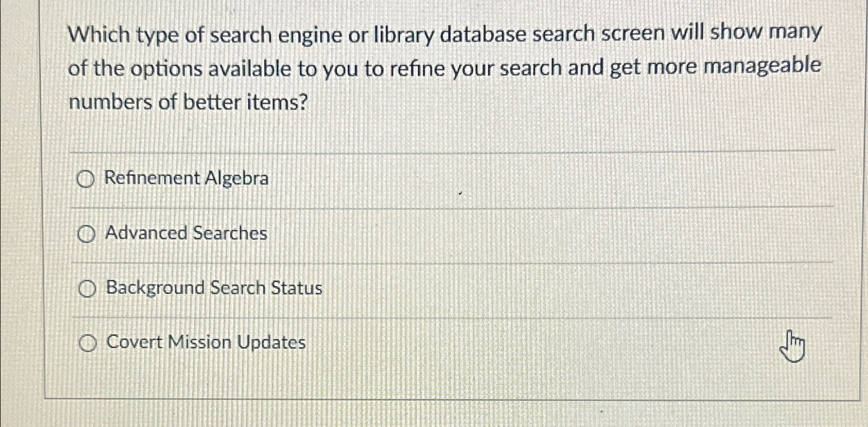Select the Background Search Status radio button

(x=87, y=289)
